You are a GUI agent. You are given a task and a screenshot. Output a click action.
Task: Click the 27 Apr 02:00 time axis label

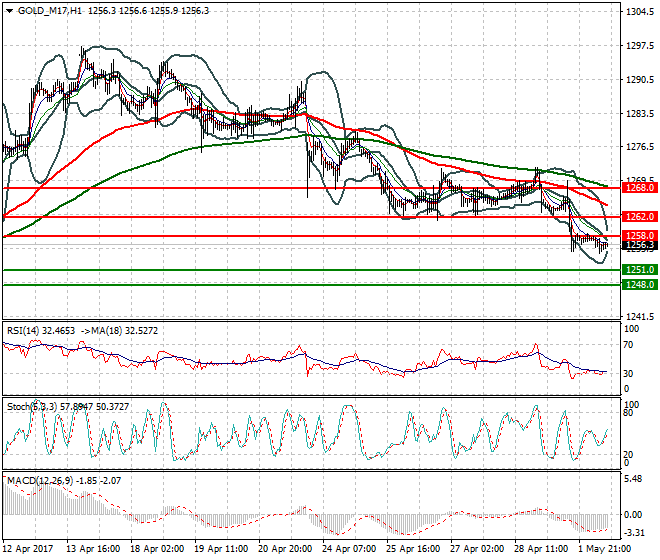(x=477, y=549)
